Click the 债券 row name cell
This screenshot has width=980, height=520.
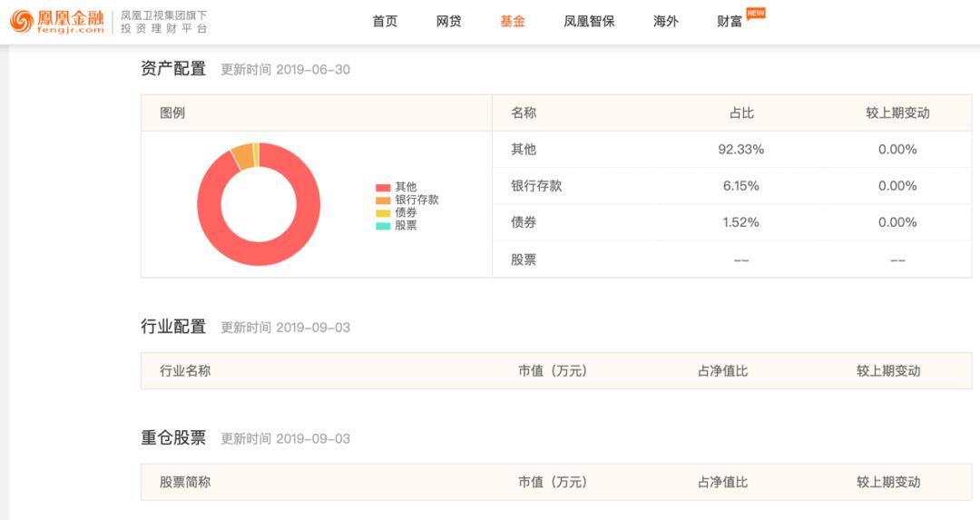coord(524,221)
